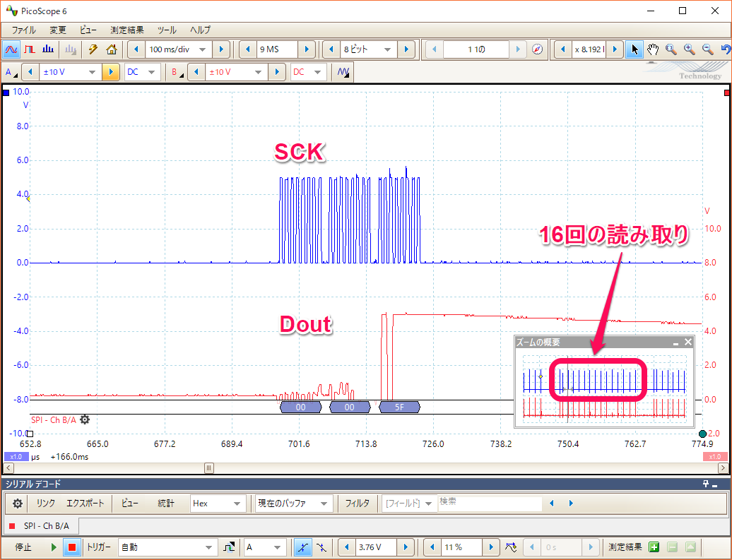Image resolution: width=732 pixels, height=560 pixels.
Task: Click the エクスポート button
Action: 85,504
